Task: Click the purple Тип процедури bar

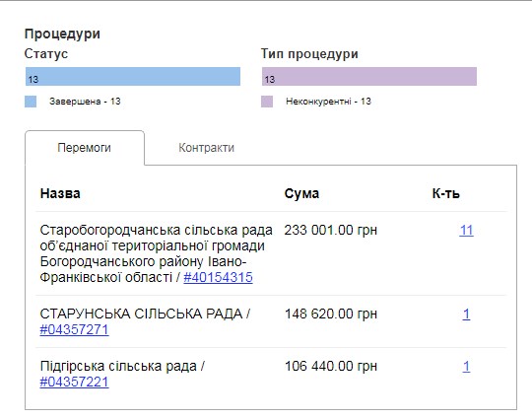Action: (369, 76)
